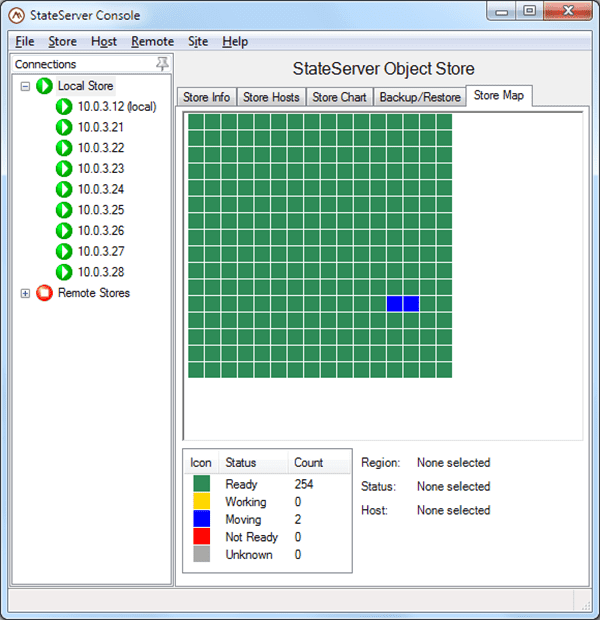Click the Connections panel header

(92, 64)
